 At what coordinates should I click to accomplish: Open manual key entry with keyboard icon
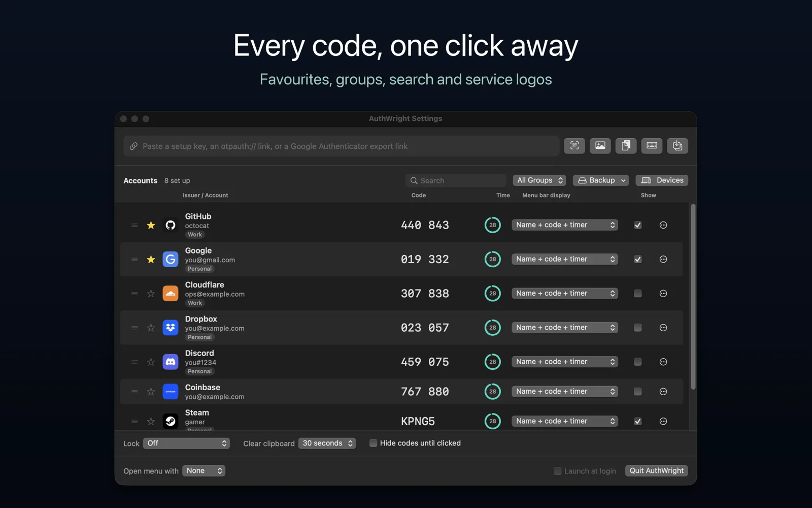pos(652,146)
